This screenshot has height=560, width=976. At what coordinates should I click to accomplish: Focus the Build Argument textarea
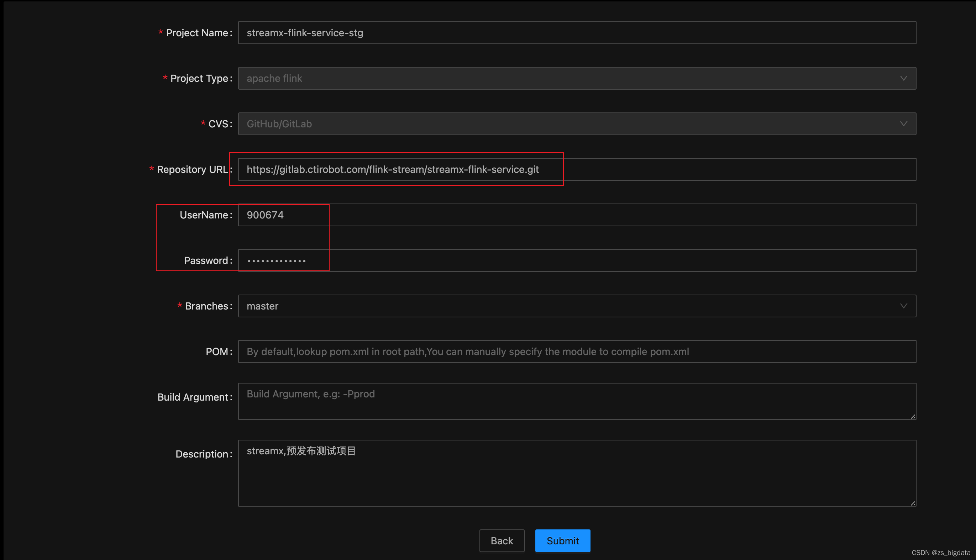tap(576, 401)
